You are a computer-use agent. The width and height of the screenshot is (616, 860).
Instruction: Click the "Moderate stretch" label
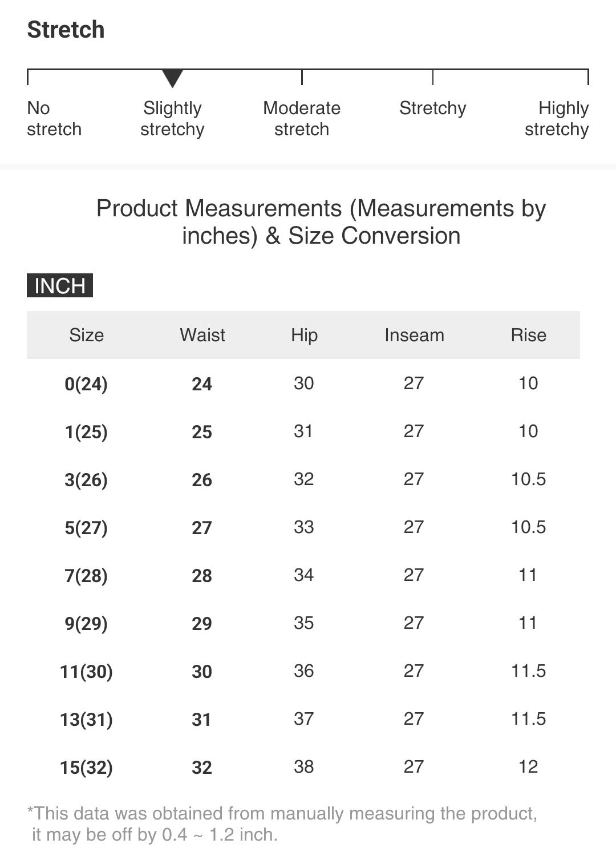point(302,119)
